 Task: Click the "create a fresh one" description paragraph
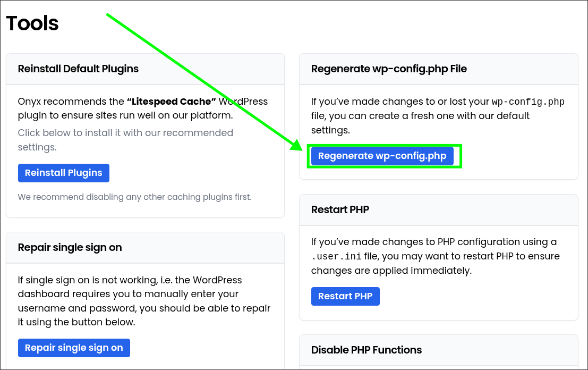pos(438,116)
